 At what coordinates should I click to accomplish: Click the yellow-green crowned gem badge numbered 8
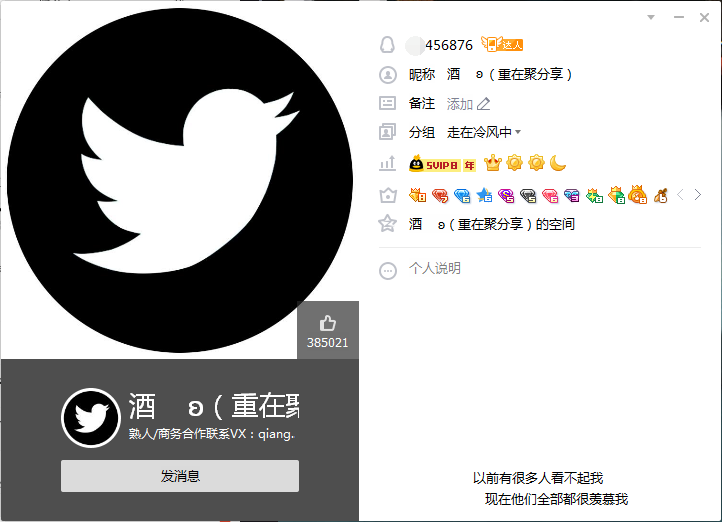[x=617, y=195]
